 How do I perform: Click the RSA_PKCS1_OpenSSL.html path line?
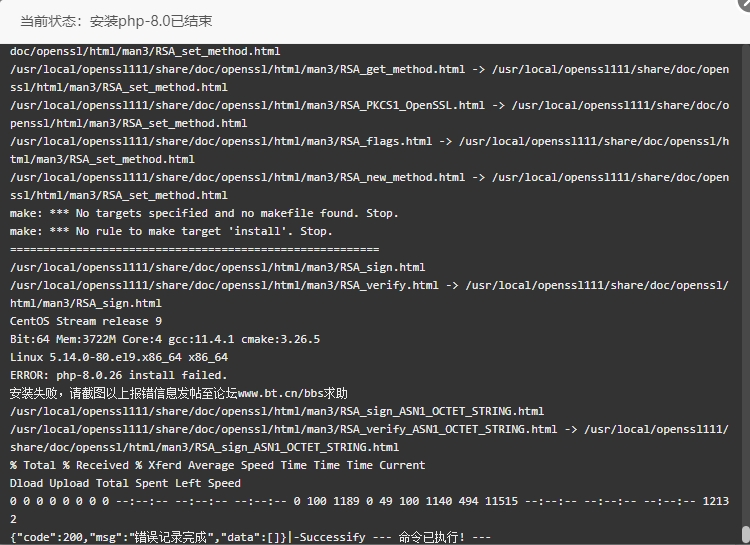coord(369,114)
